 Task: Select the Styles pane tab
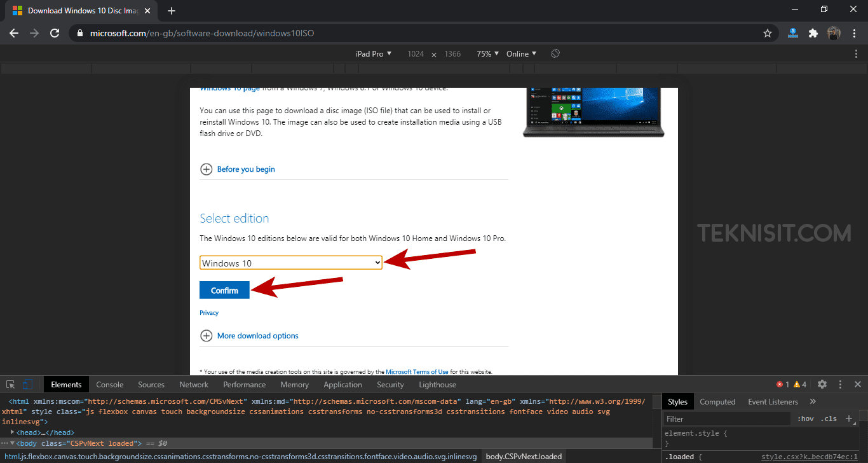tap(677, 401)
